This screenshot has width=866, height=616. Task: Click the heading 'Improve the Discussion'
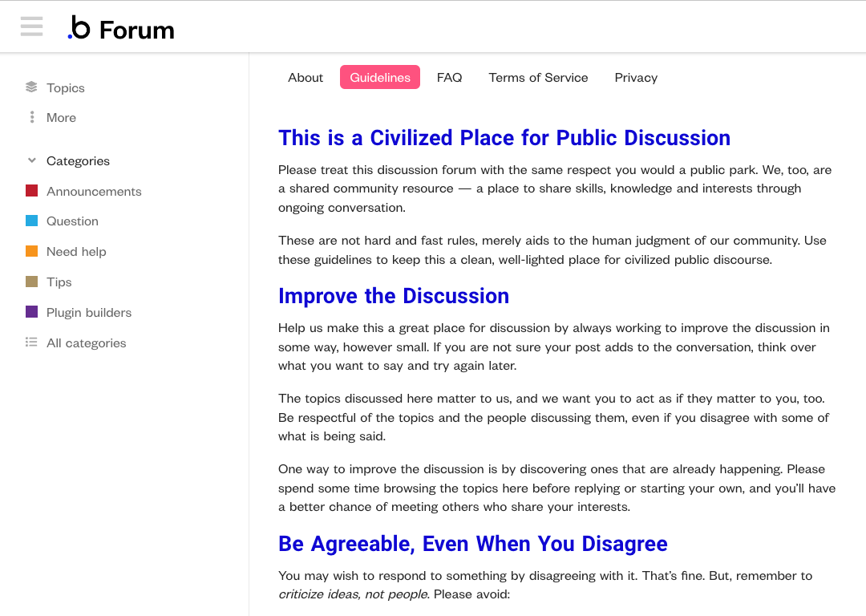point(394,296)
